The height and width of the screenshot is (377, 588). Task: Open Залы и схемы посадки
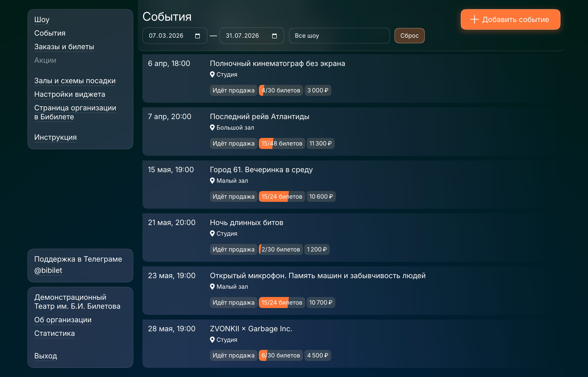[x=75, y=80]
